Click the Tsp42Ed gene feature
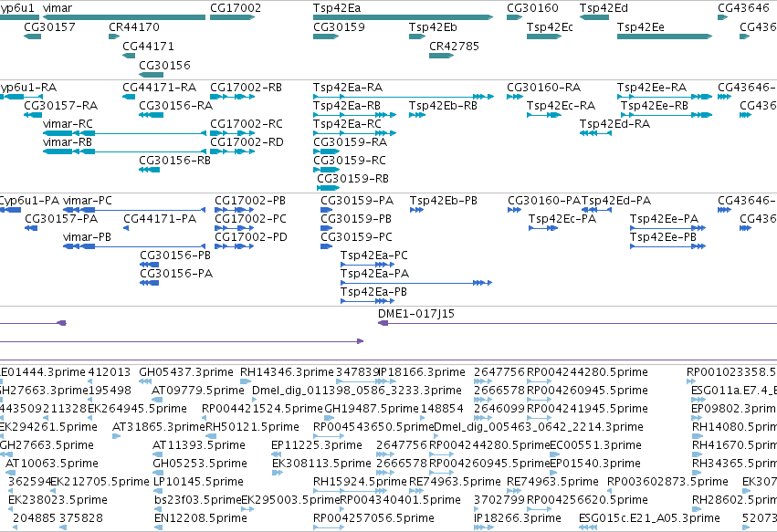Screen dimensions: 777x532 pos(594,17)
